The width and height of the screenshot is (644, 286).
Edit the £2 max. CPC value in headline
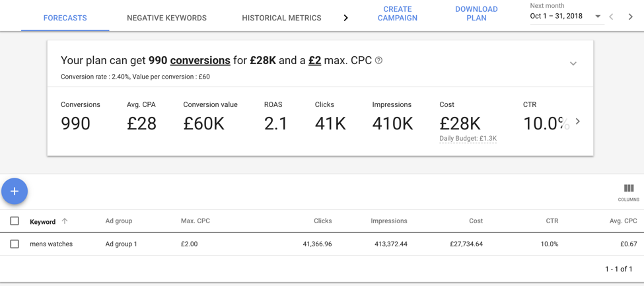click(314, 60)
